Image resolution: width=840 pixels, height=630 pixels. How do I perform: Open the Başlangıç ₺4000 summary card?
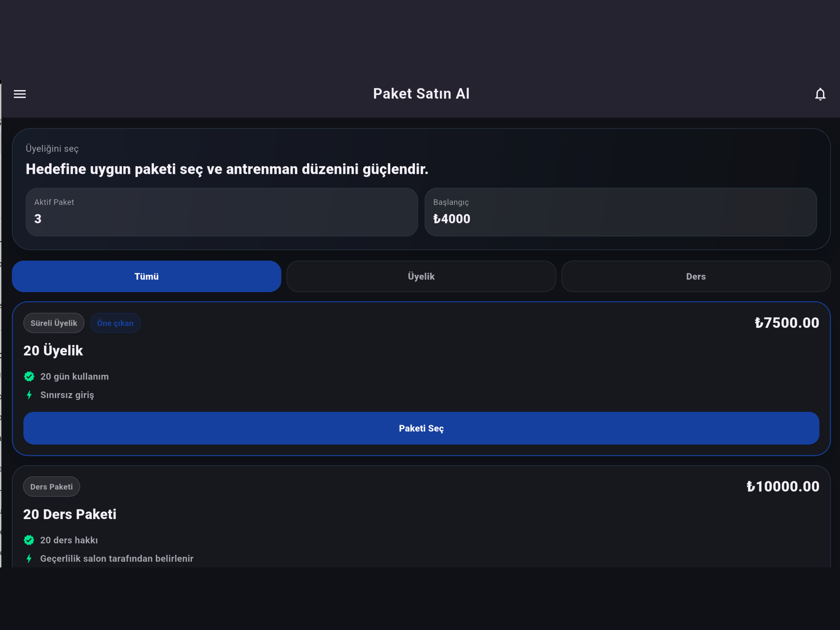(621, 212)
